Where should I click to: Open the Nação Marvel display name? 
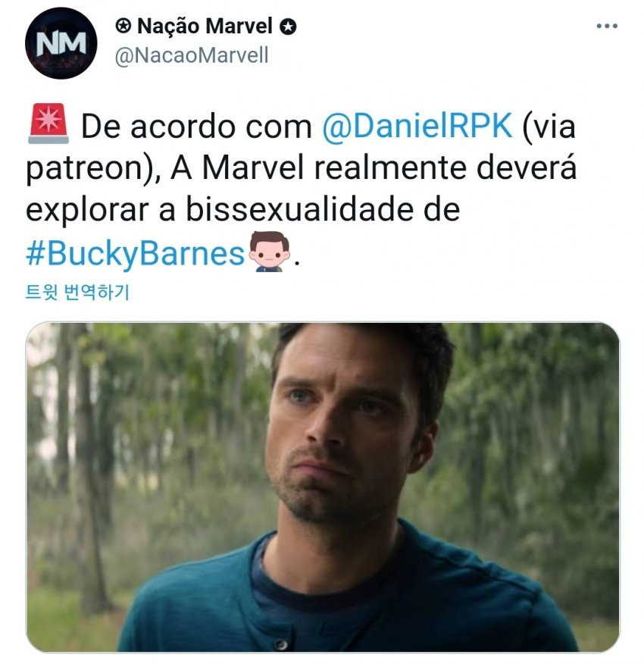click(x=205, y=27)
